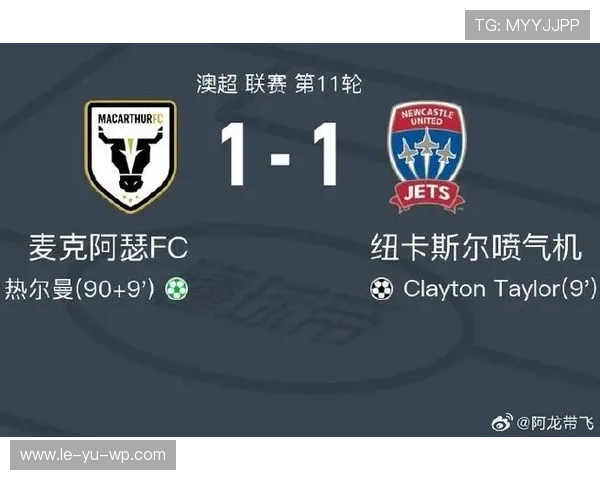
Task: Click the Macarthur FC bull crest
Action: 130,156
